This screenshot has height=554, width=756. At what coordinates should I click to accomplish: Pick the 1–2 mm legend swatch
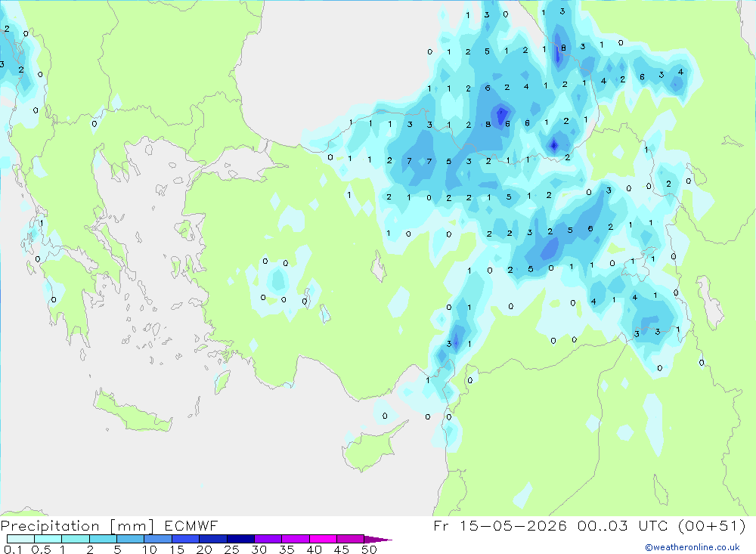[76, 539]
